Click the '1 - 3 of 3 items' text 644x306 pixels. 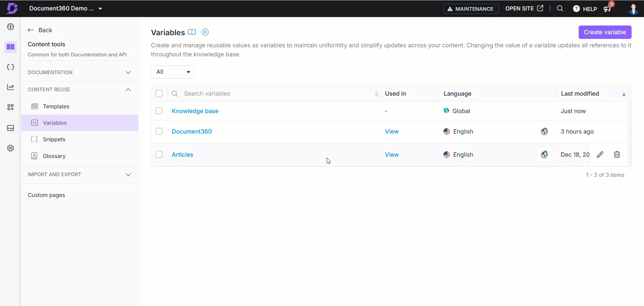pos(605,175)
